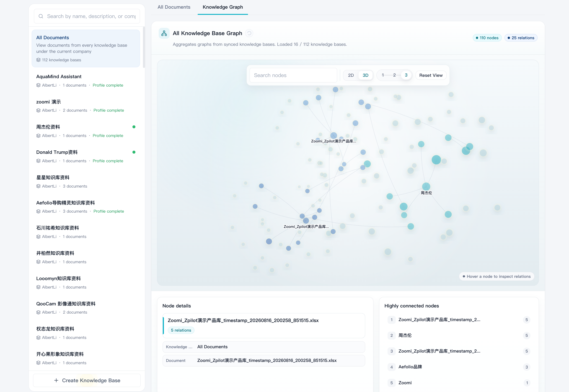
Task: Set depth level to 2
Action: [x=394, y=75]
